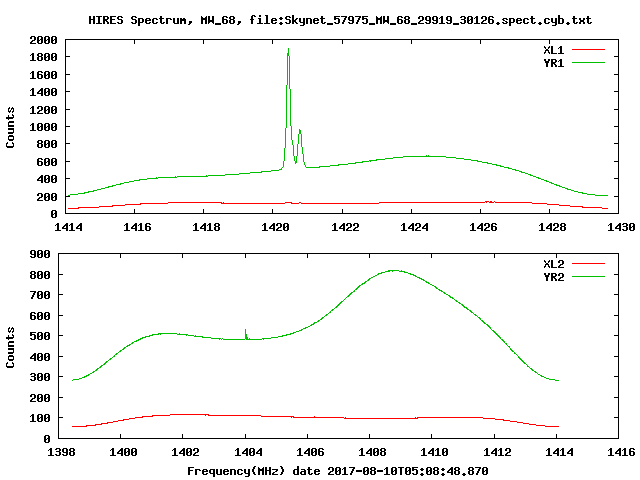
Task: Click the red XL1 legend line sample
Action: point(588,50)
